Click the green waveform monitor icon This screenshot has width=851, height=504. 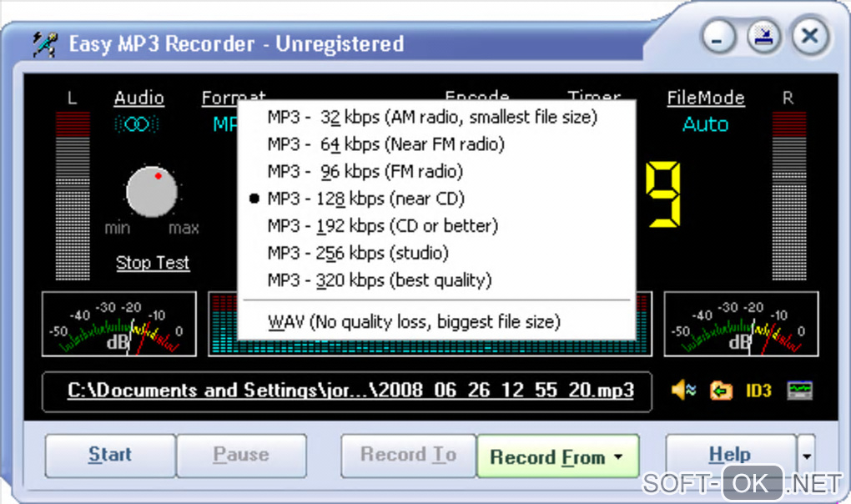coord(799,390)
